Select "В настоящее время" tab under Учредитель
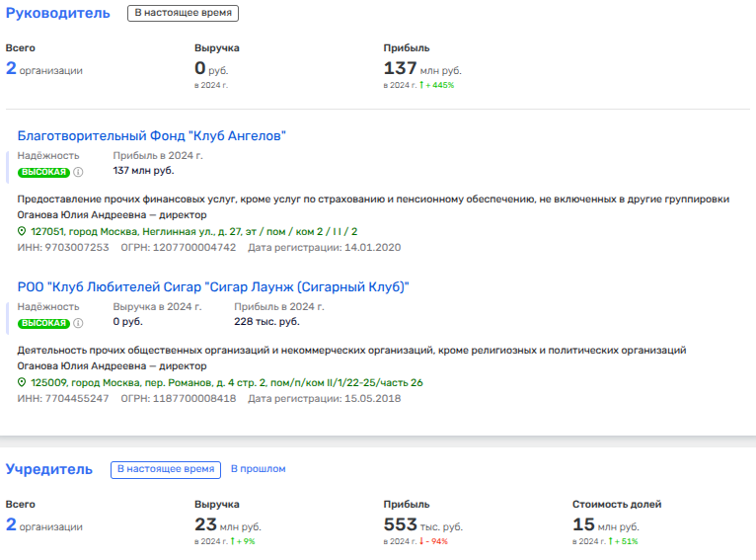Viewport: 756px width, 560px height. tap(164, 469)
